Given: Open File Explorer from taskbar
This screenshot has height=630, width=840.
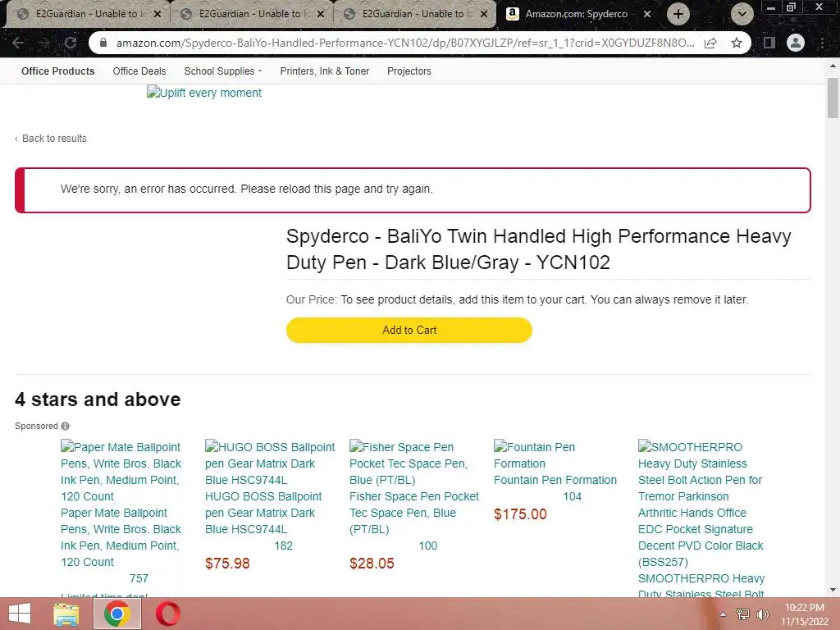Looking at the screenshot, I should click(x=66, y=614).
